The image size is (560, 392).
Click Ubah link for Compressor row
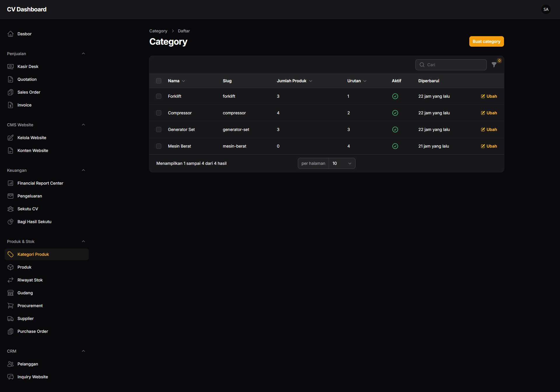point(489,113)
